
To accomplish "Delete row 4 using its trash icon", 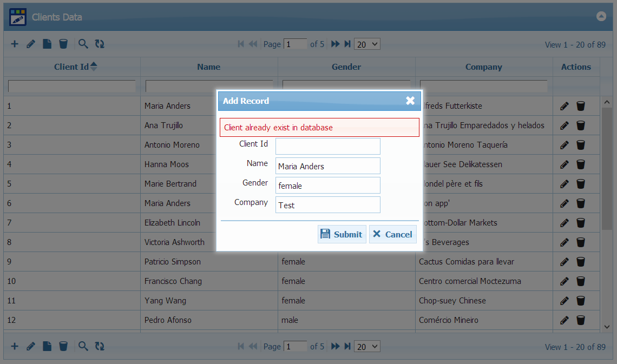I will pos(581,164).
